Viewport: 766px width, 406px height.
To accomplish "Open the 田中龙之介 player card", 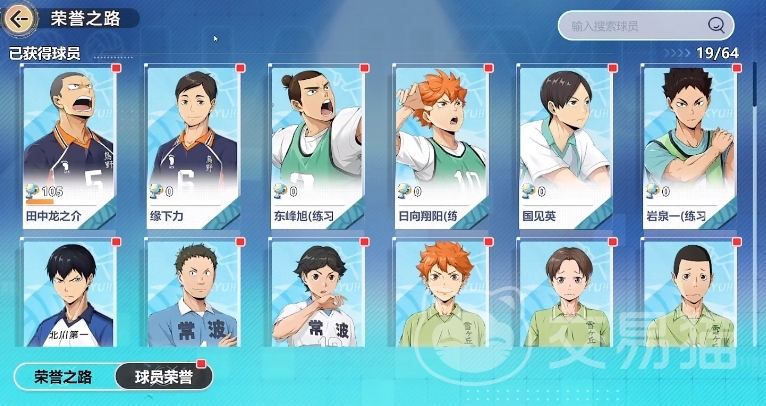I will [69, 147].
